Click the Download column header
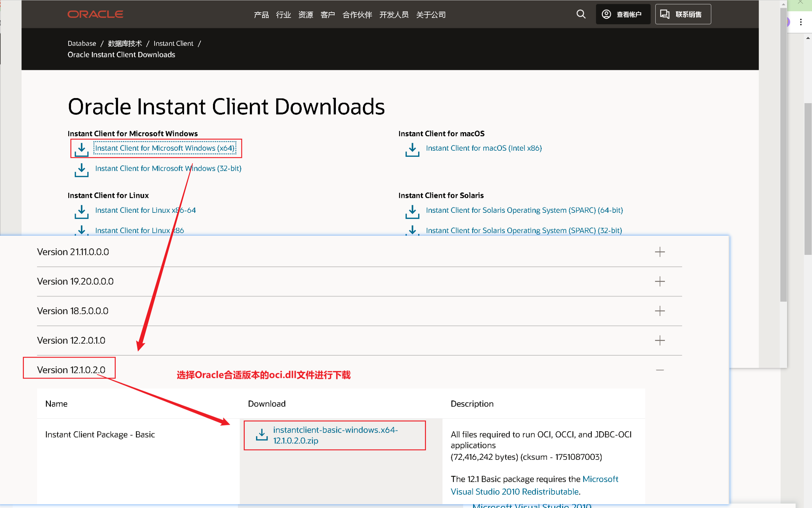 [x=267, y=403]
